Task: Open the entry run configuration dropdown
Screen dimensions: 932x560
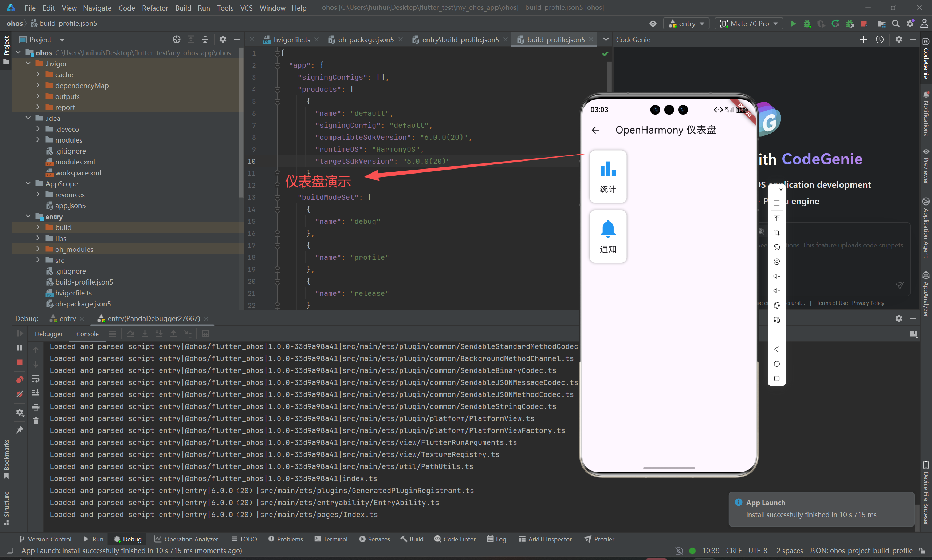Action: pyautogui.click(x=686, y=24)
